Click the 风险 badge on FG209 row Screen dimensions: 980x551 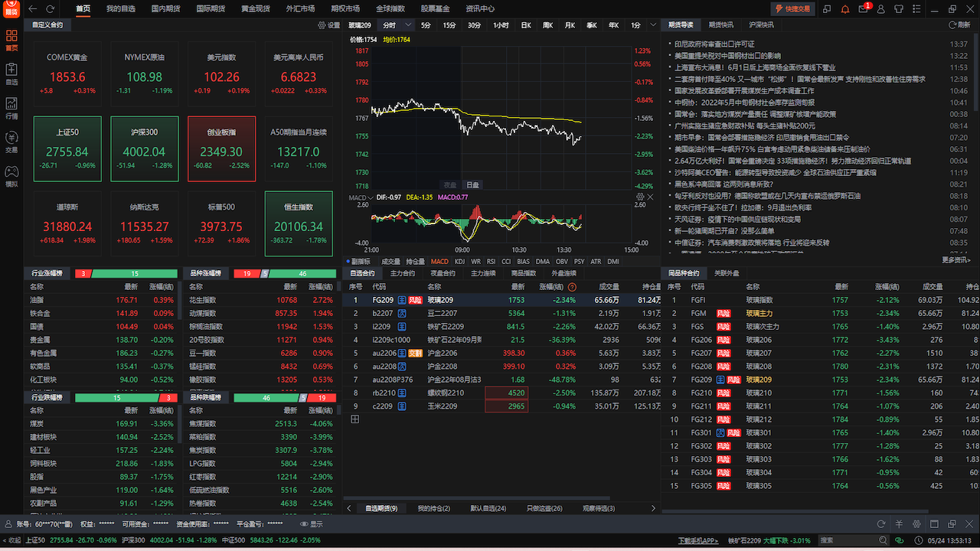point(415,300)
